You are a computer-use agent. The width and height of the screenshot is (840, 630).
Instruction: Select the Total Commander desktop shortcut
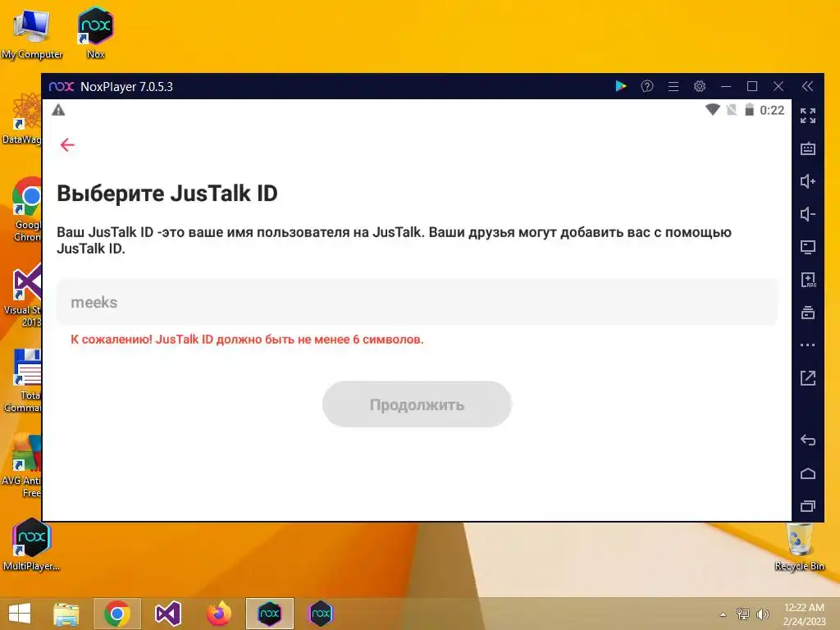click(24, 381)
